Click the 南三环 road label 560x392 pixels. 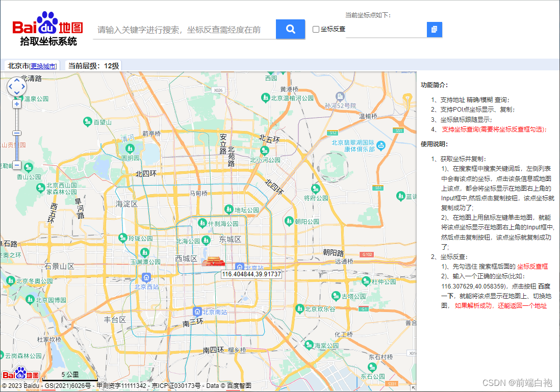(193, 323)
